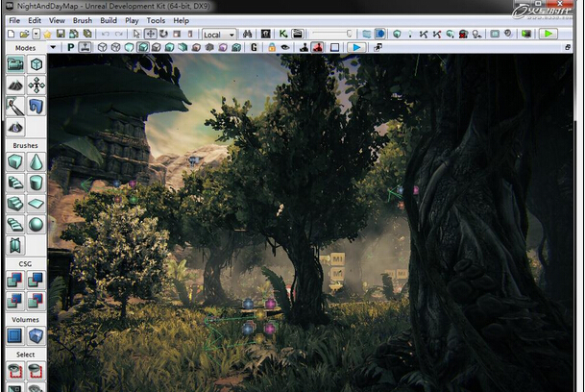
Task: Click the Undo arrow button
Action: 106,34
